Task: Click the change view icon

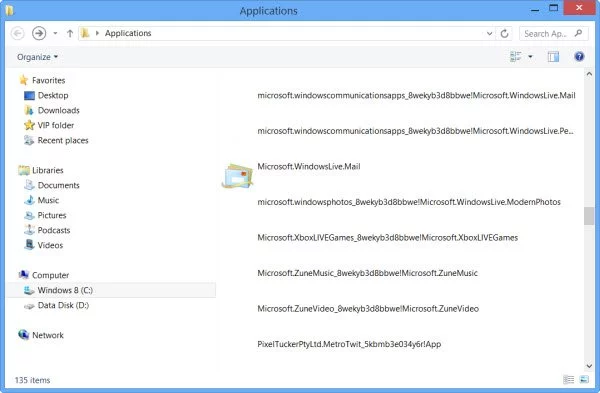Action: [x=516, y=57]
